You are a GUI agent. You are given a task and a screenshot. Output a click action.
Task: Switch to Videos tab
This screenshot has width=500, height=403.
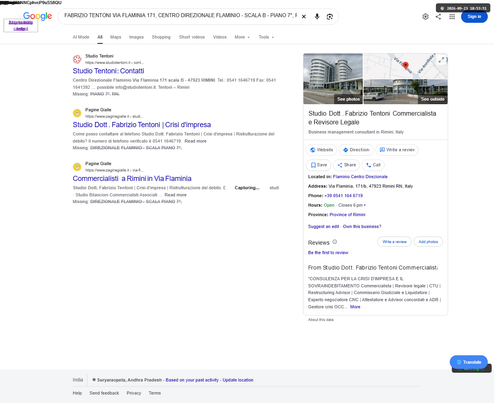pyautogui.click(x=220, y=37)
